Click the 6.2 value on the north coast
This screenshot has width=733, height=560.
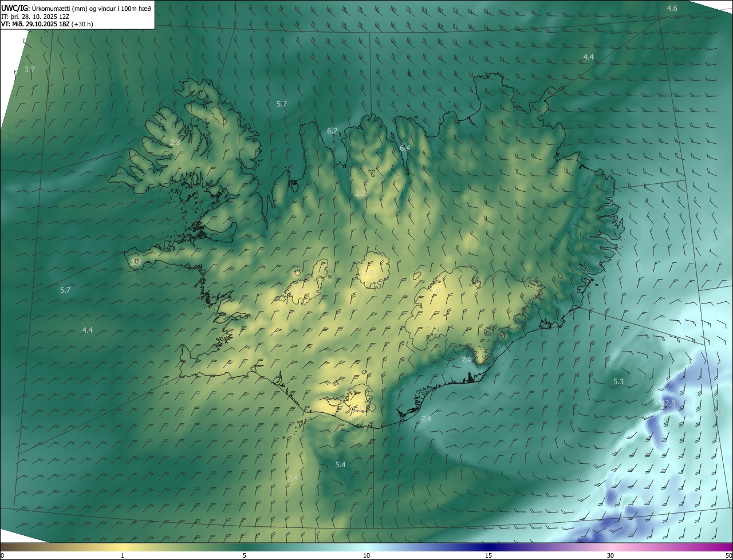tap(332, 131)
